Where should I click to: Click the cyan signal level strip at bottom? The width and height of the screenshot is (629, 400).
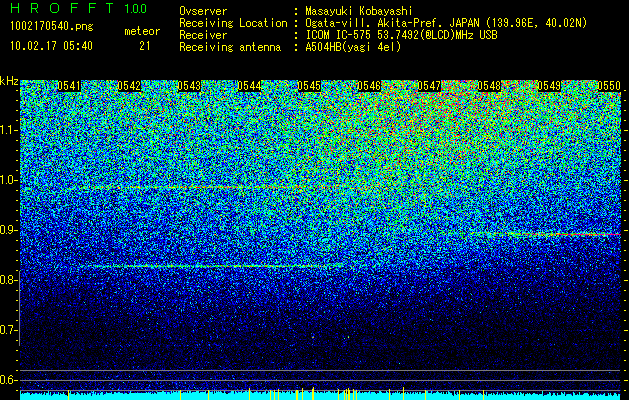tap(320, 396)
